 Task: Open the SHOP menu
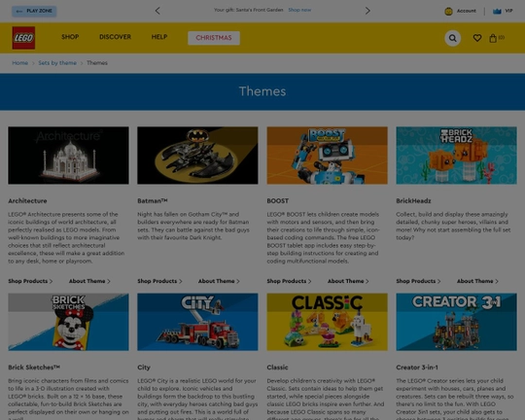(x=70, y=37)
